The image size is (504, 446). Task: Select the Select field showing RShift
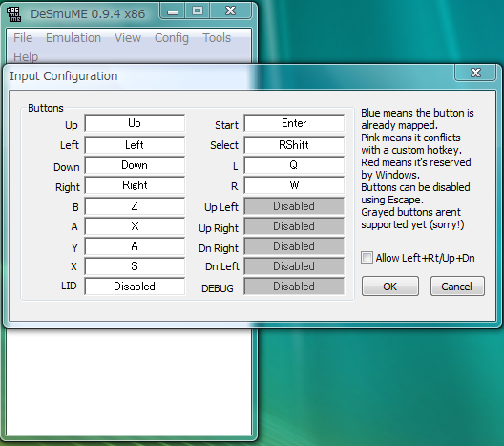click(294, 145)
